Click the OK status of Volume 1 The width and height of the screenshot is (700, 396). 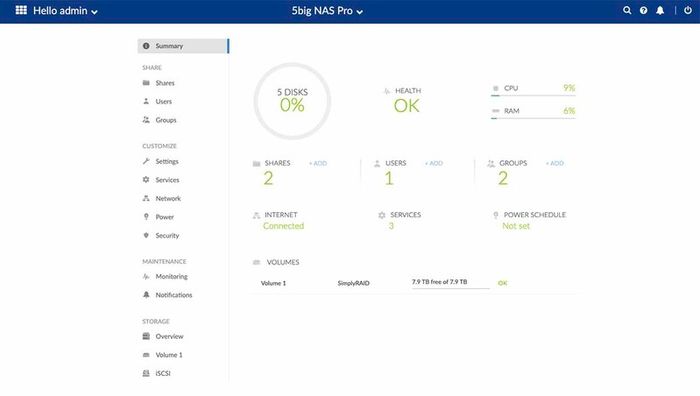(502, 283)
